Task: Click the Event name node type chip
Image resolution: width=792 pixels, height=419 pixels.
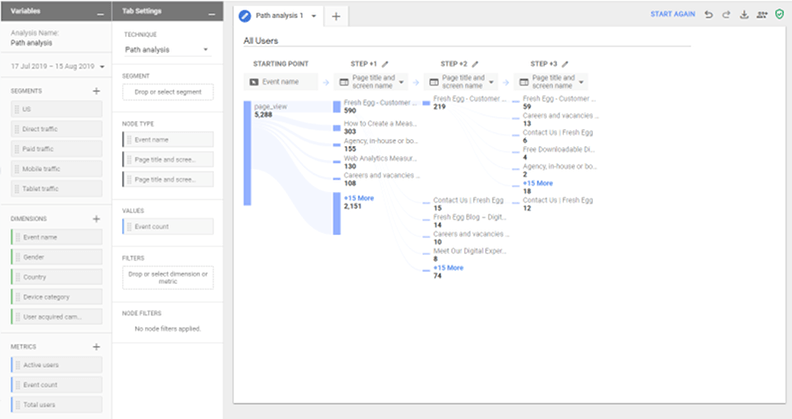Action: (168, 139)
